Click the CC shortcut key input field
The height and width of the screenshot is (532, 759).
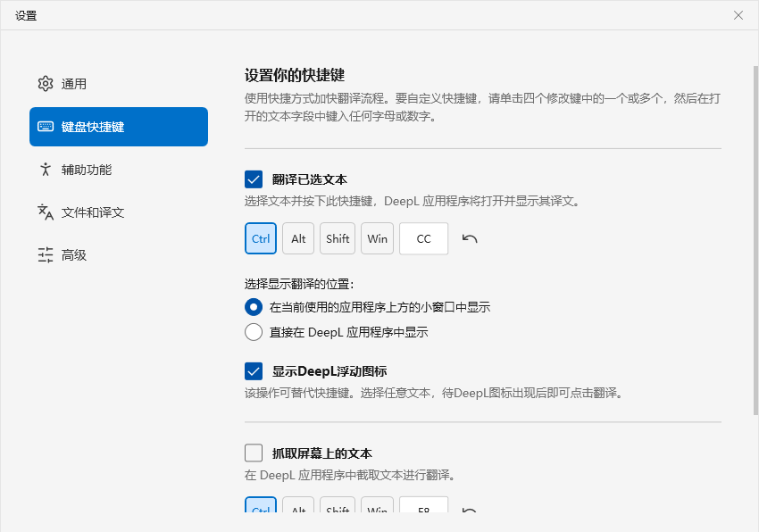pyautogui.click(x=423, y=237)
